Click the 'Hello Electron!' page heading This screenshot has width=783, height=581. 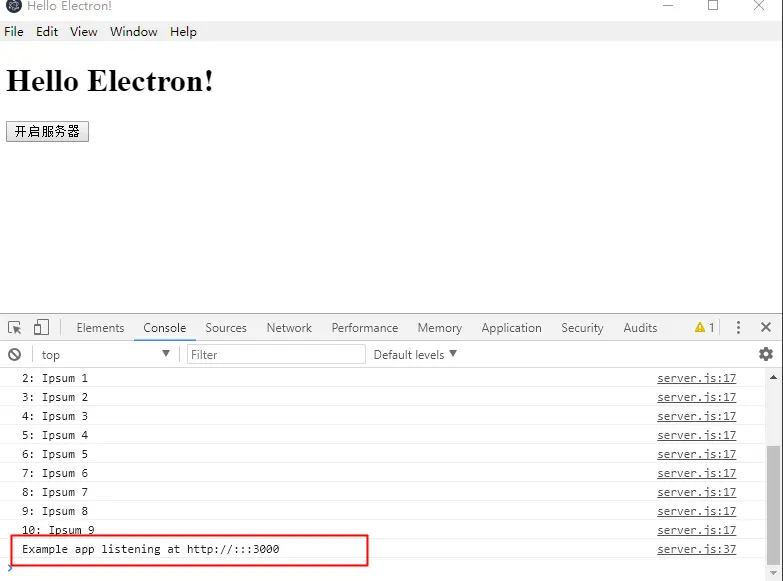110,80
